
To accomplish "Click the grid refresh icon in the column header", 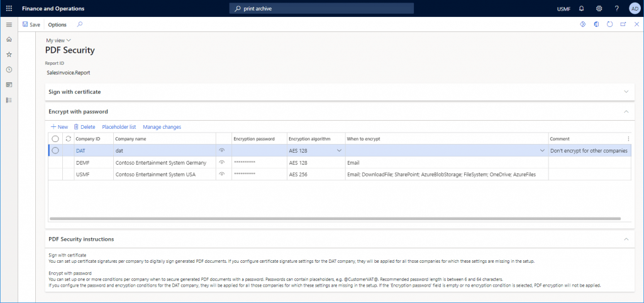I will point(68,139).
